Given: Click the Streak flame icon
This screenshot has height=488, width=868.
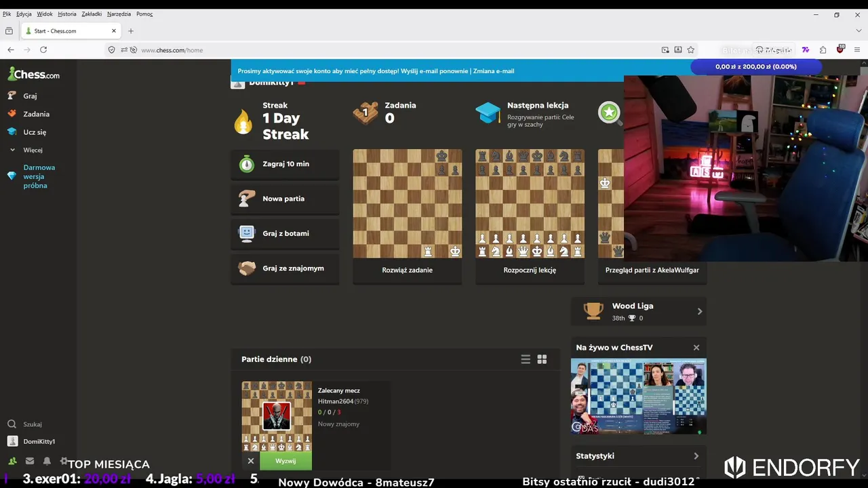Looking at the screenshot, I should point(243,122).
